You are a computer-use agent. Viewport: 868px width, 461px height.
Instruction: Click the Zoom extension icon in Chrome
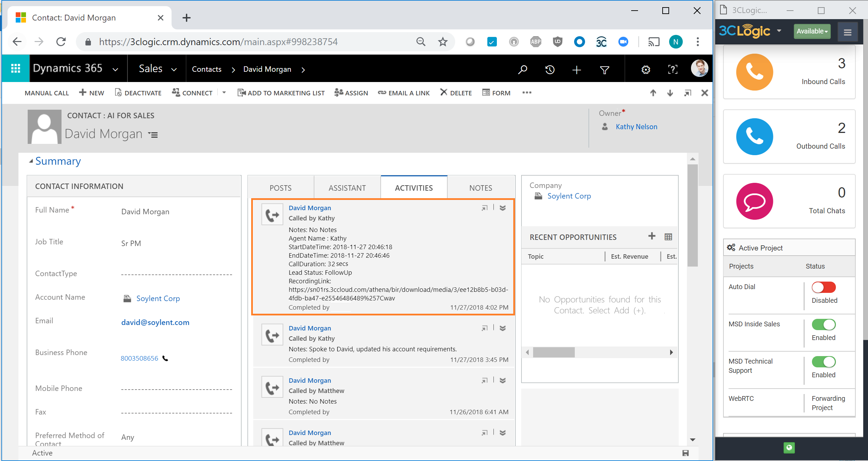coord(623,42)
